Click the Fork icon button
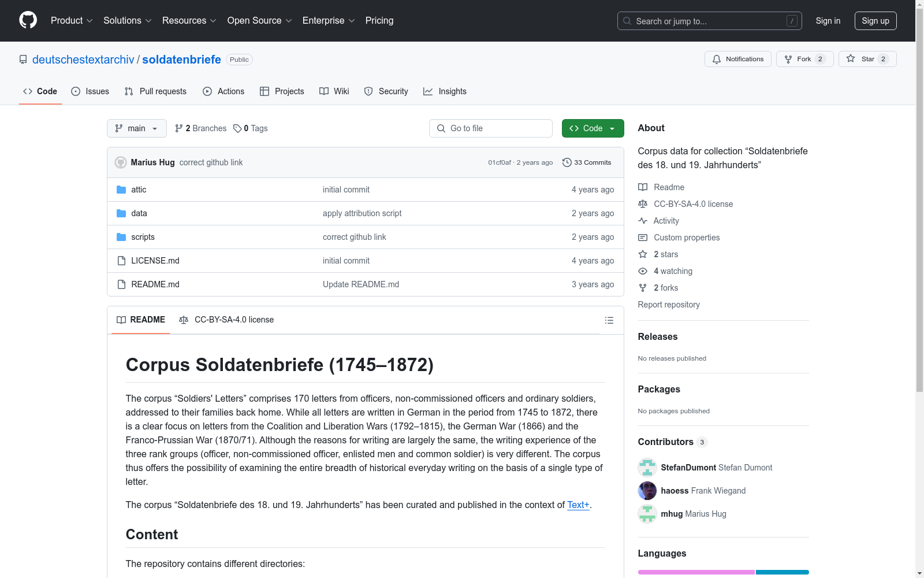Screen dimensions: 924x578 coord(788,59)
